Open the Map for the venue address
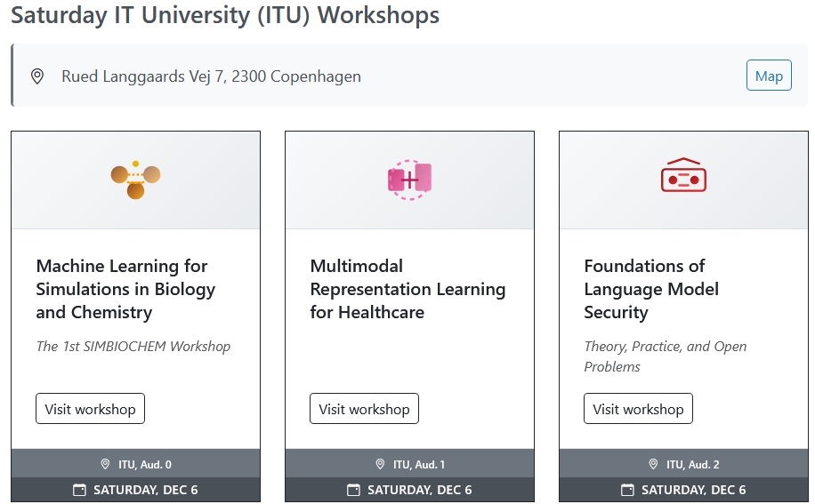815x504 pixels. (769, 76)
